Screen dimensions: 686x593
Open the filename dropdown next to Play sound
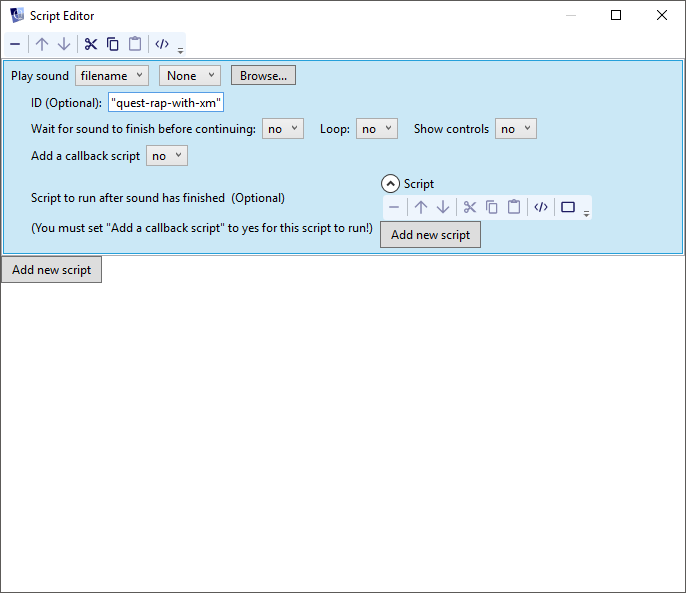(x=112, y=76)
